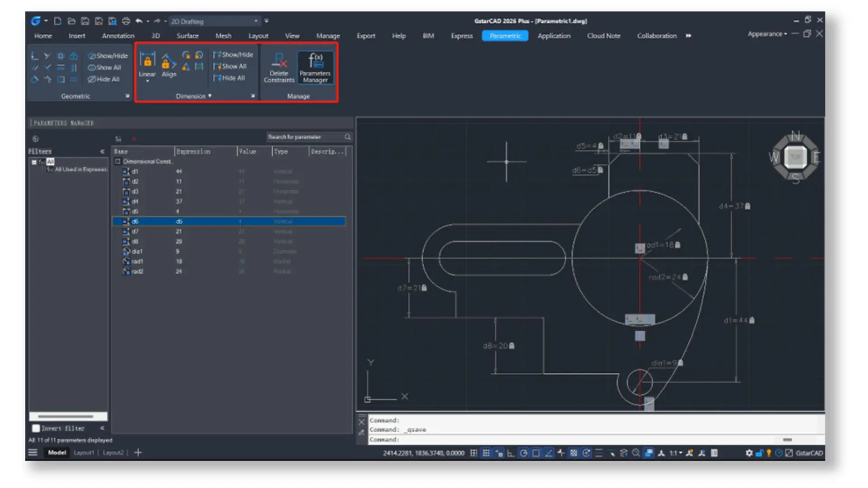Screen dimensions: 868x488
Task: Select the Concentric geometric constraint icon
Action: (61, 56)
